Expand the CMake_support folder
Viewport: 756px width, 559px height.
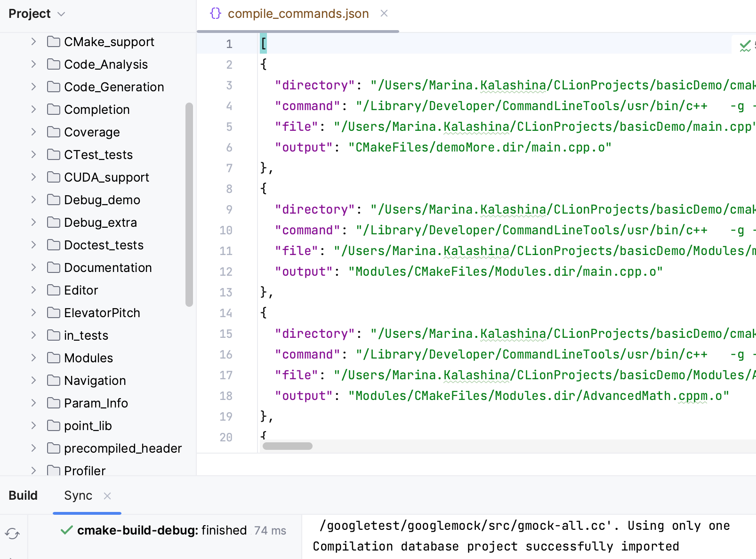click(x=33, y=41)
